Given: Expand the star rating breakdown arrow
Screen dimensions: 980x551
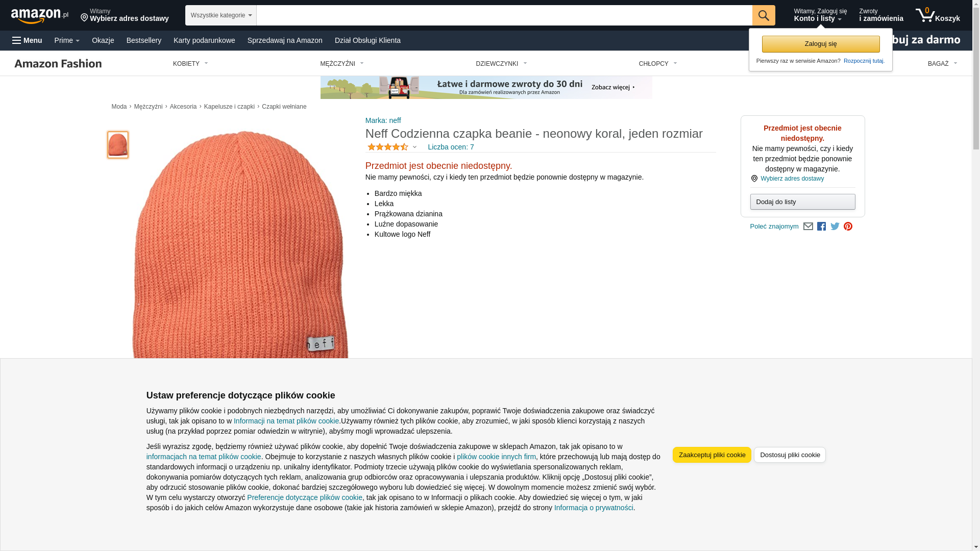Looking at the screenshot, I should [x=414, y=147].
